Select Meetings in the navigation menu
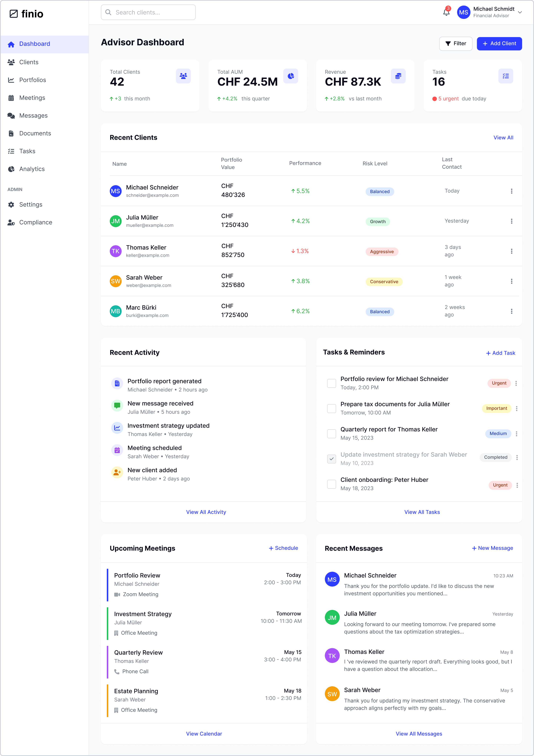 coord(32,98)
